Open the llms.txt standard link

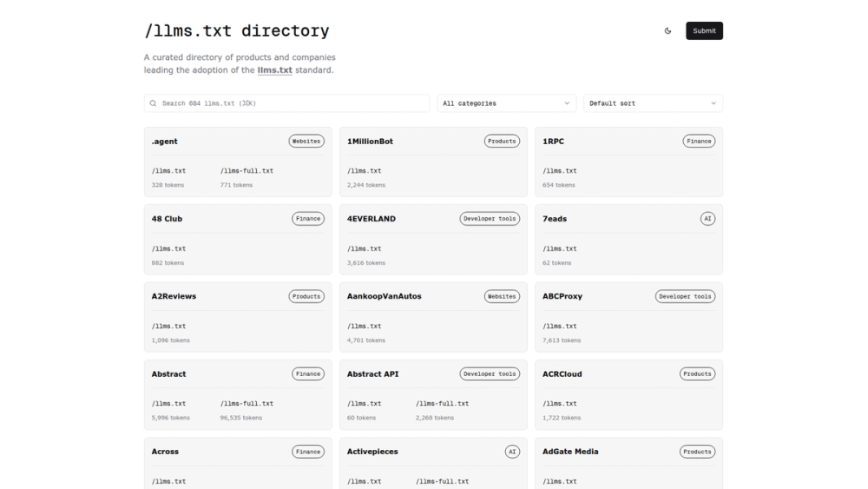[x=274, y=70]
